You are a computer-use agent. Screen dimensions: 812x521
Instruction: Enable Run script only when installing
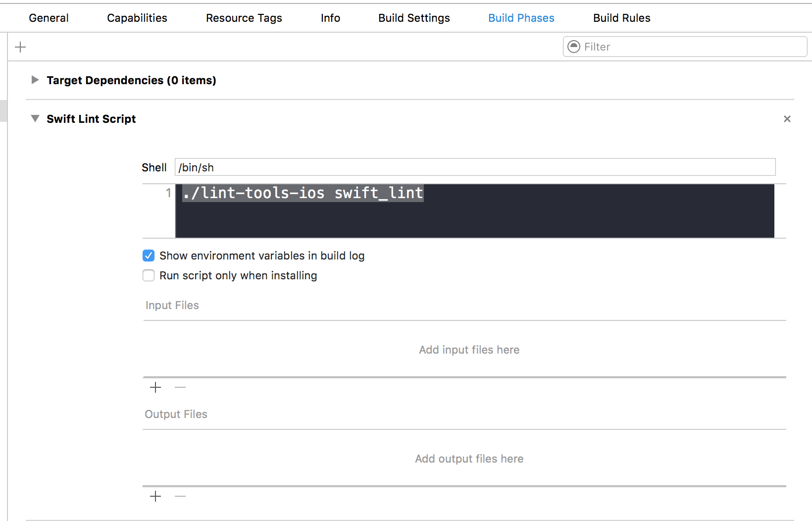[149, 275]
